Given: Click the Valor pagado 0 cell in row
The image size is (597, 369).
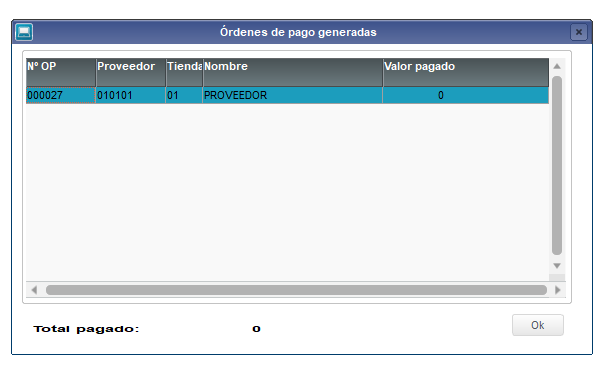Looking at the screenshot, I should 466,95.
